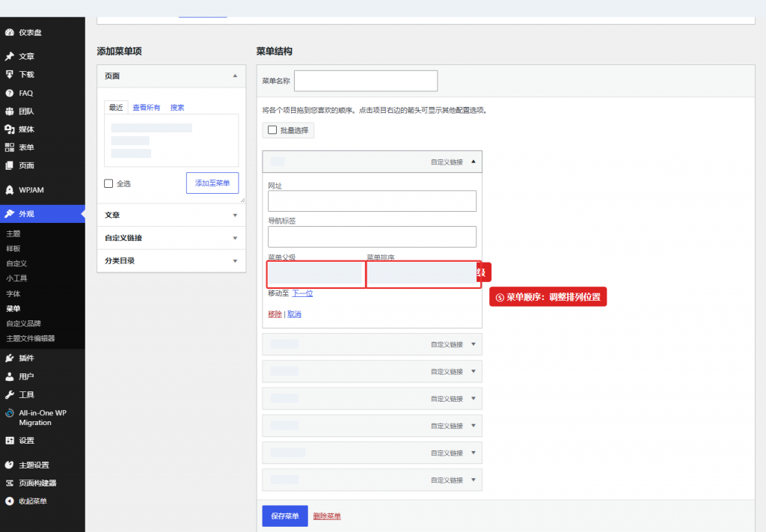This screenshot has height=532, width=766.
Task: Click the 下载 download icon
Action: [9, 74]
